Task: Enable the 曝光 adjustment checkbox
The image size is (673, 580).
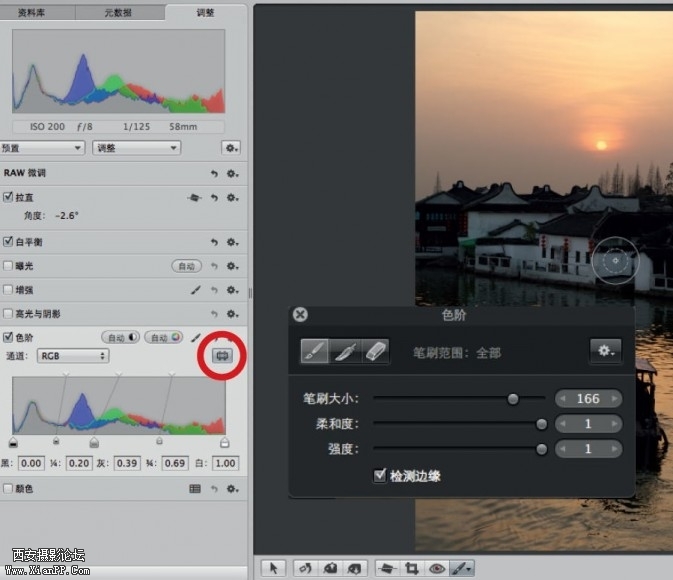Action: point(9,266)
